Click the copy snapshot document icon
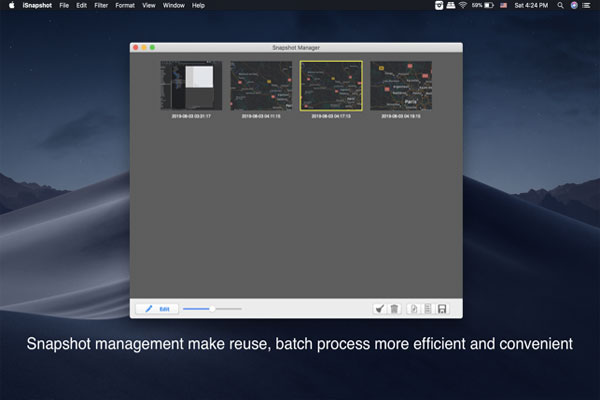The image size is (600, 400). click(x=414, y=309)
